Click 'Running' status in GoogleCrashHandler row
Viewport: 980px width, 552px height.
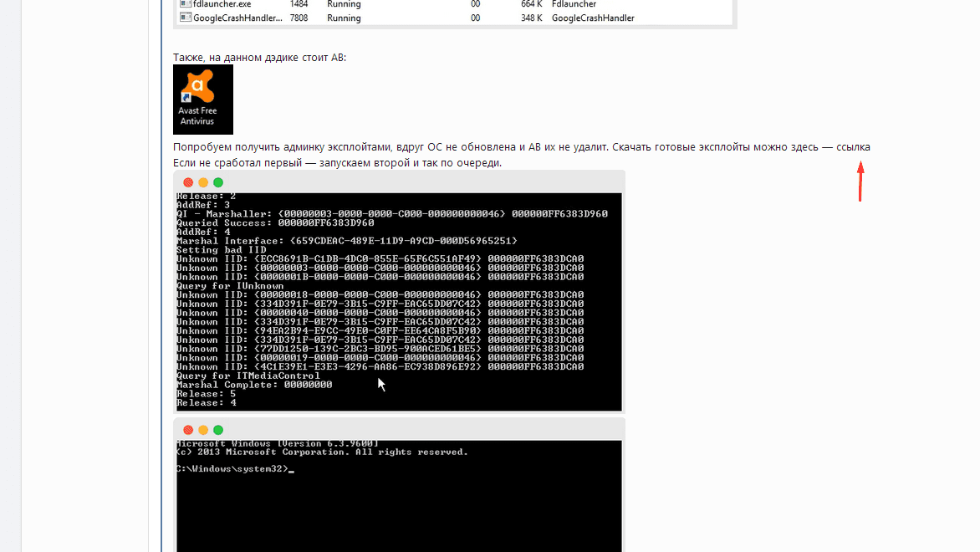(344, 18)
